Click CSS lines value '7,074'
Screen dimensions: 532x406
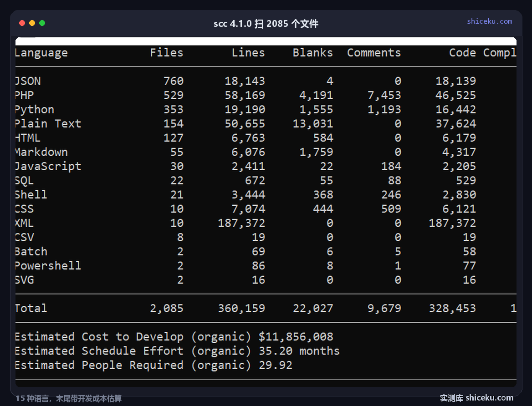click(248, 209)
